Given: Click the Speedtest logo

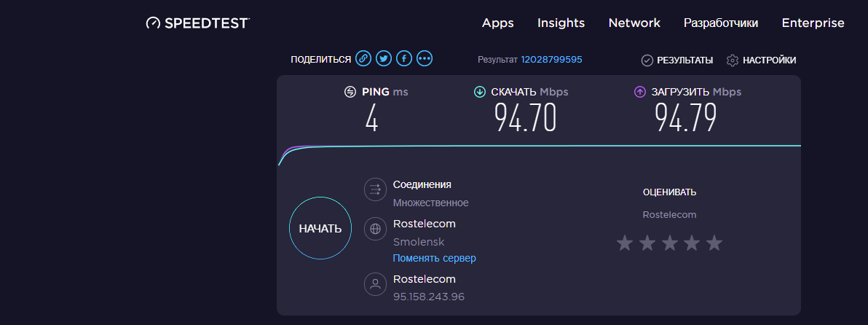Looking at the screenshot, I should tap(197, 23).
